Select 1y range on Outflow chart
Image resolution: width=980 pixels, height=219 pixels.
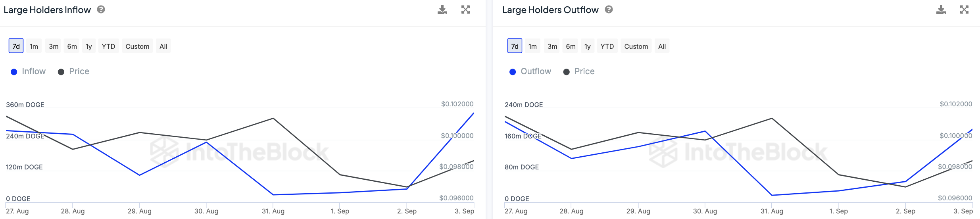coord(587,46)
